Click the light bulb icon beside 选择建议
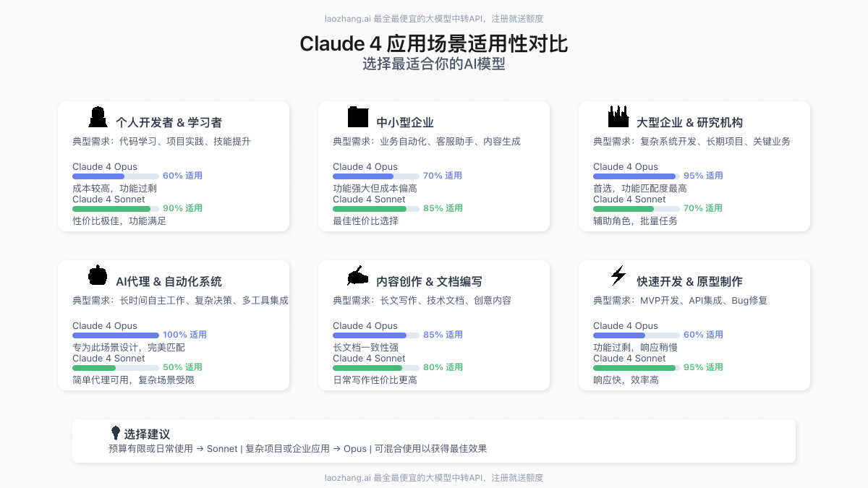The image size is (868, 488). (115, 432)
